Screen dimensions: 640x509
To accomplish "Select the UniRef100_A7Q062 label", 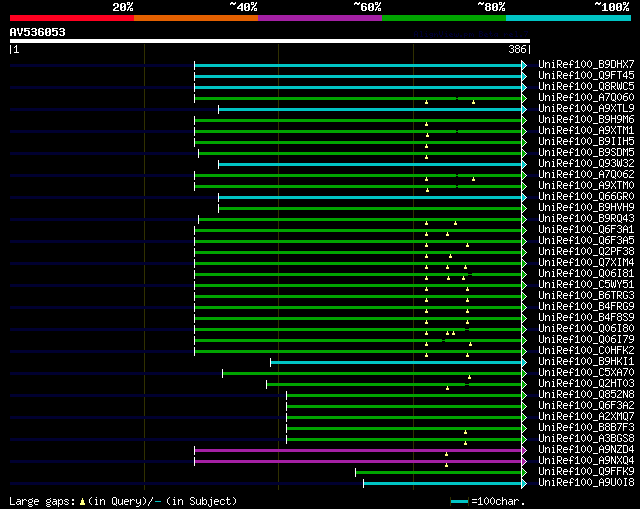I will click(586, 175).
